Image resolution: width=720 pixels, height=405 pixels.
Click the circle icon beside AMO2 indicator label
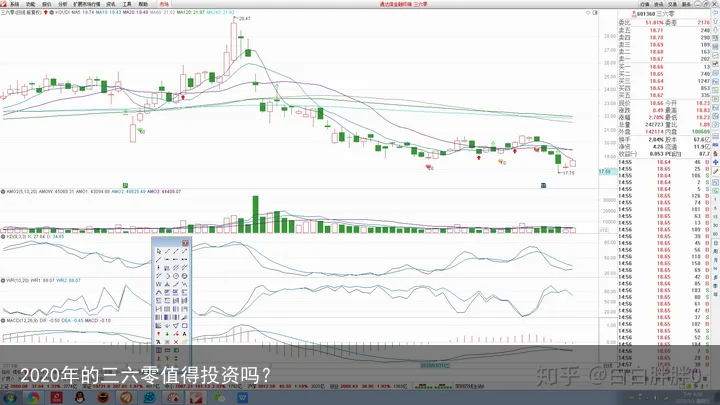[3, 191]
